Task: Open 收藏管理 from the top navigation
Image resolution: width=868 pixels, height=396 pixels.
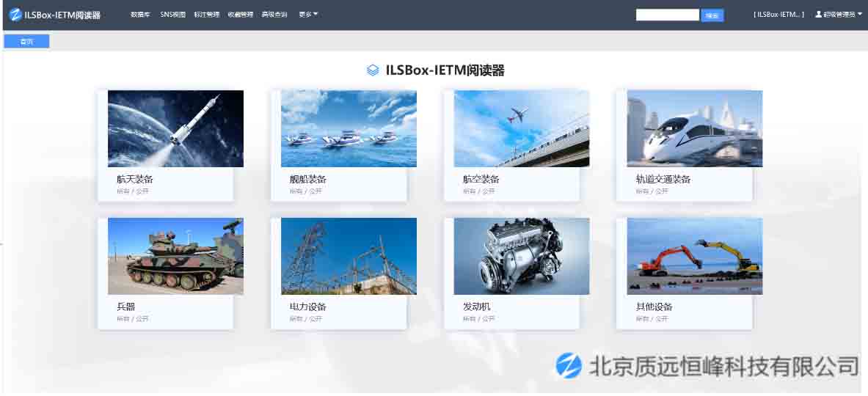Action: point(240,15)
